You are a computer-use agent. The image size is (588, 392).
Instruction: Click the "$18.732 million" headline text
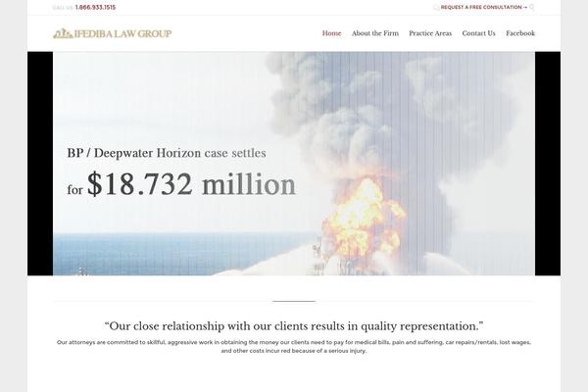click(x=192, y=184)
